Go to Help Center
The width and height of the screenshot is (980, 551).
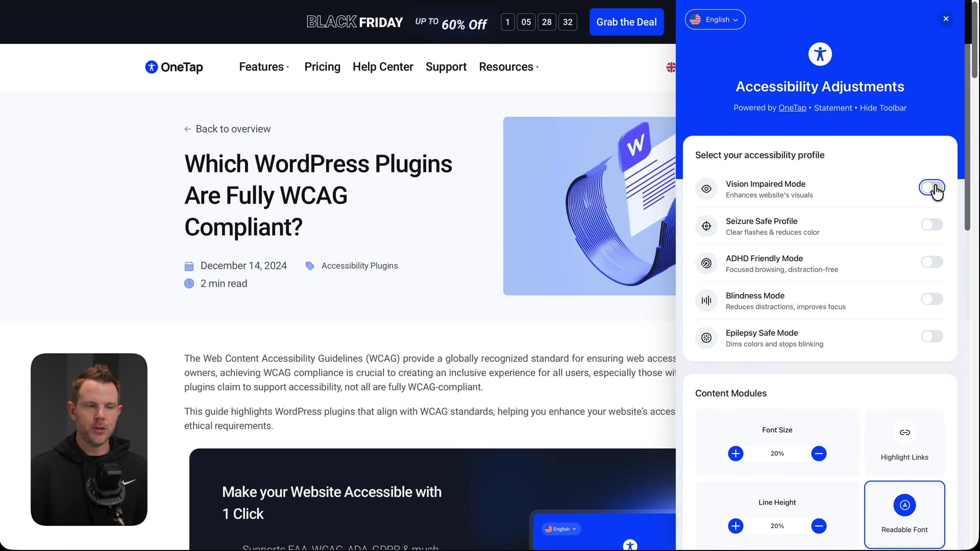tap(383, 67)
